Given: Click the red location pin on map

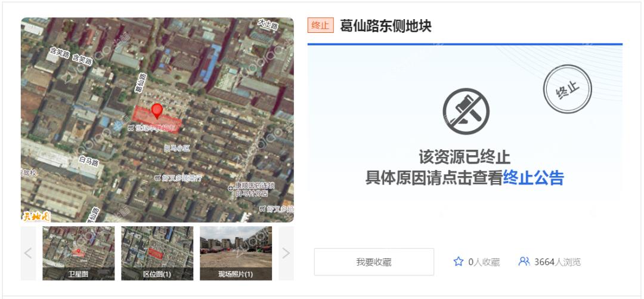Looking at the screenshot, I should 156,110.
